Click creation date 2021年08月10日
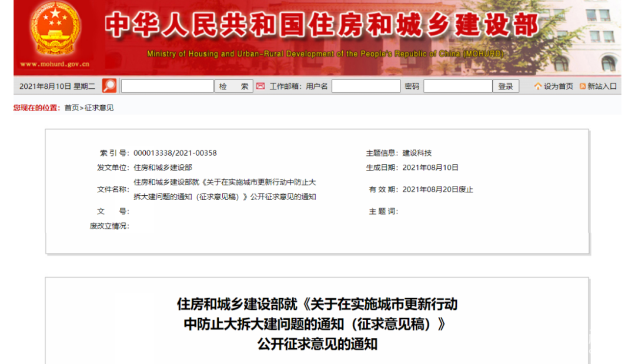Viewport: 635px width, 364px height. tap(430, 168)
